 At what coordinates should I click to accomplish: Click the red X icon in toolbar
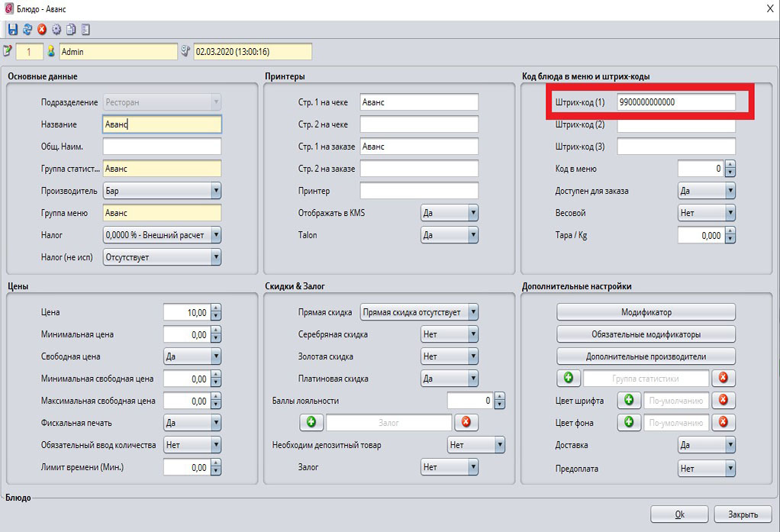tap(42, 30)
